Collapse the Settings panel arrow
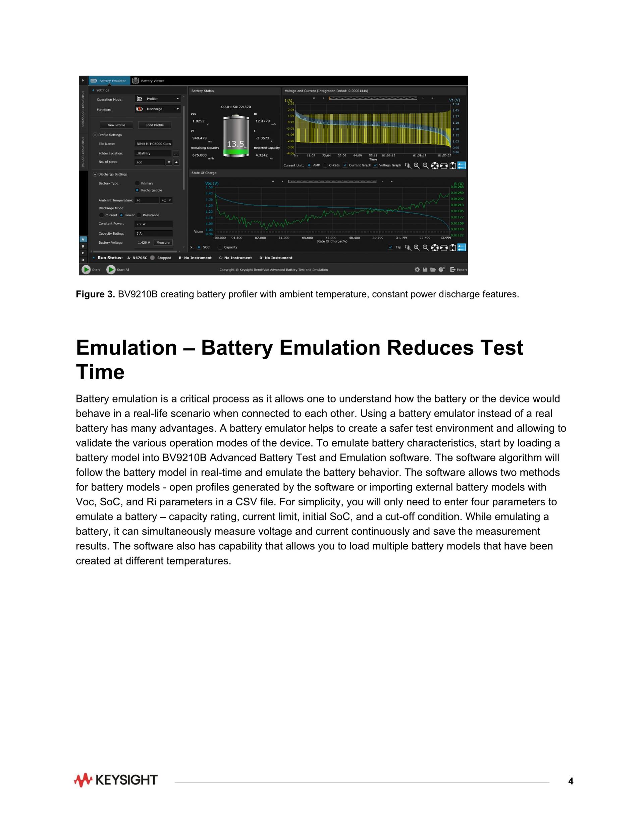The image size is (644, 833). (x=93, y=91)
